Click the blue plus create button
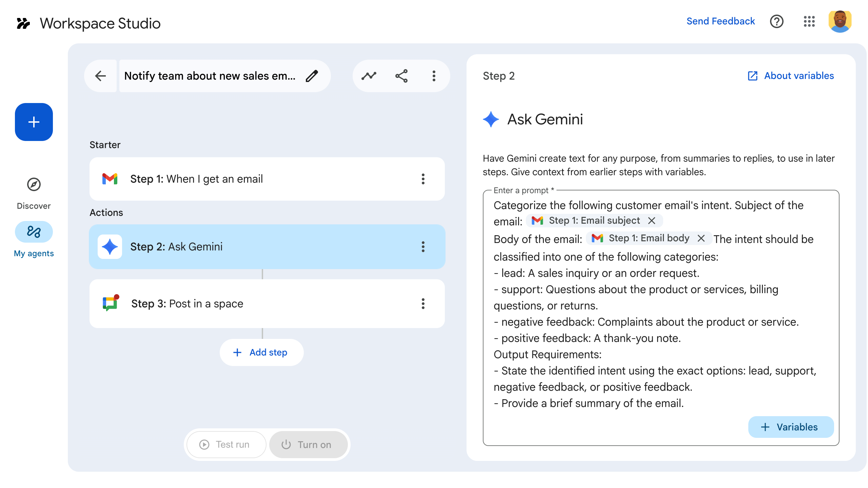This screenshot has width=868, height=488. pos(34,122)
